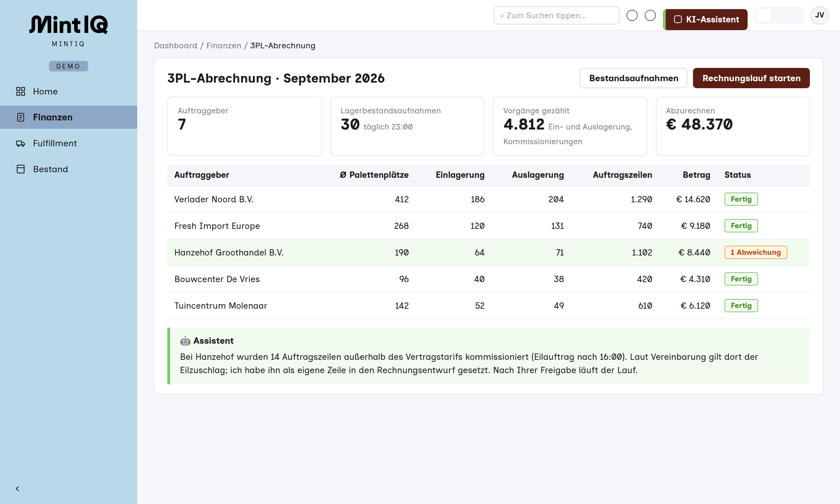Click the € 14.620 amount cell
This screenshot has height=504, width=840.
click(x=693, y=199)
